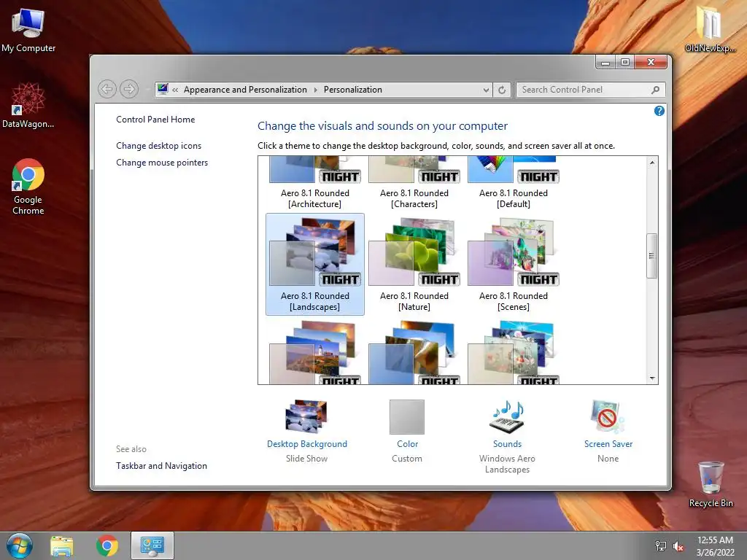This screenshot has width=747, height=560.
Task: Select the flowers theme thumbnail in bottom row
Action: point(513,352)
